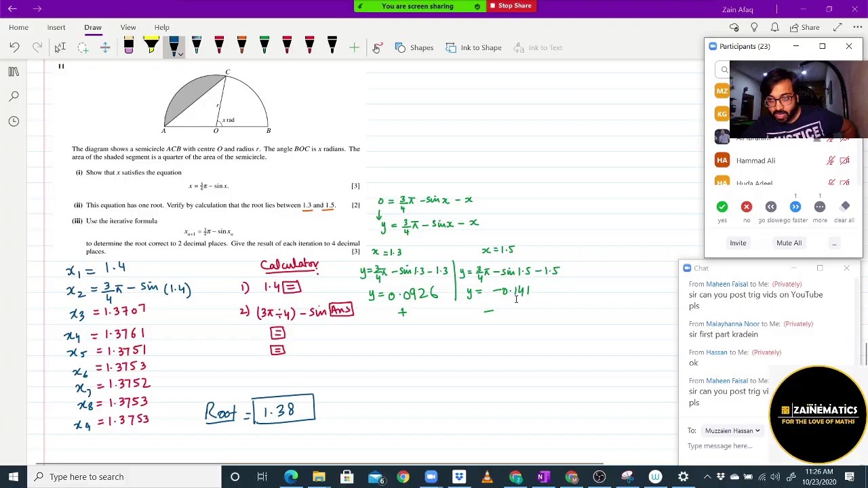The width and height of the screenshot is (868, 488).
Task: Pick the pink eraser-tip black pen swatch
Action: point(129,46)
